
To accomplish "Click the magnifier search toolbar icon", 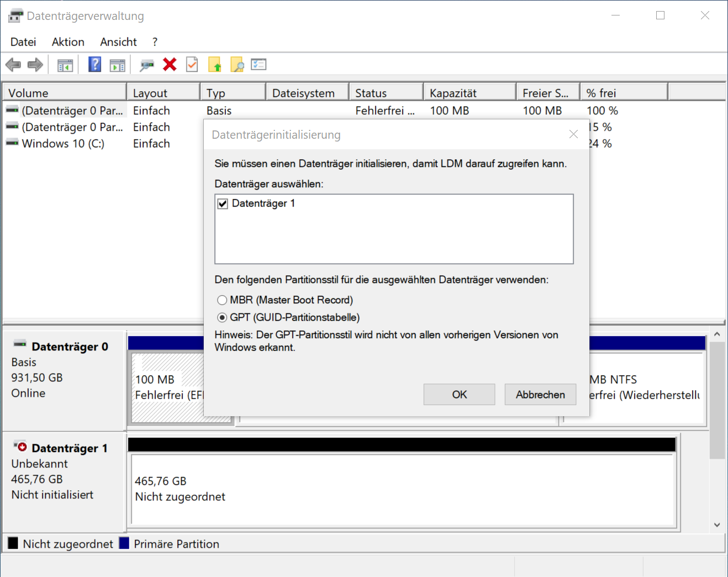I will (x=237, y=65).
